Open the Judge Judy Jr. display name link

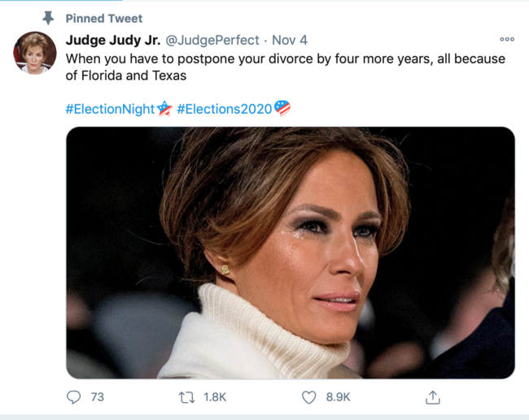pos(112,40)
